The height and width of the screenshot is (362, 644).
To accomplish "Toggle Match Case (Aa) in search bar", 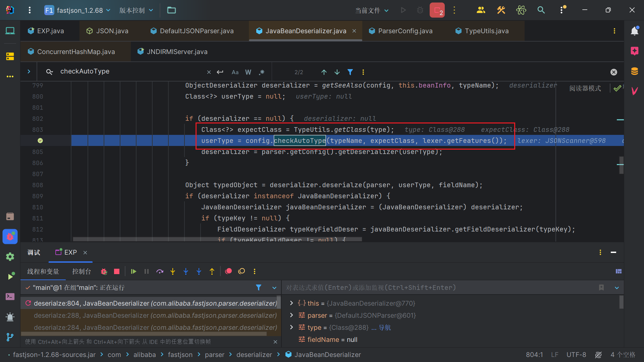I will (235, 72).
